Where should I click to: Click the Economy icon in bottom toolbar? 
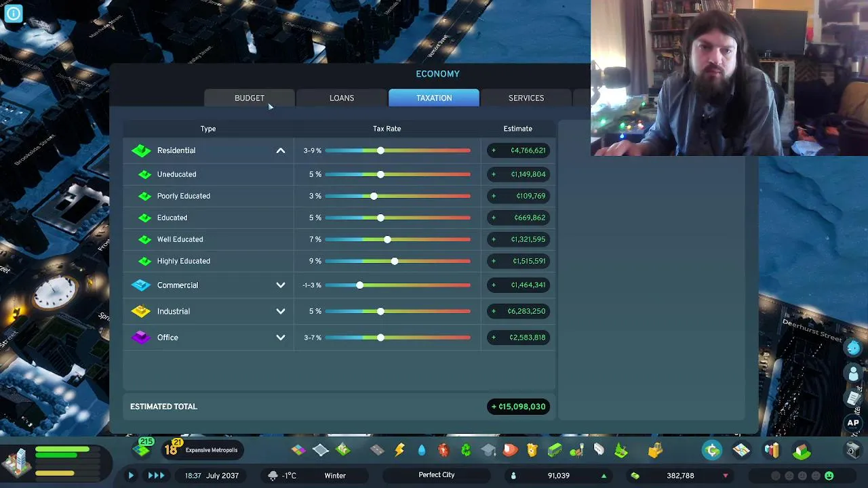[x=712, y=450]
